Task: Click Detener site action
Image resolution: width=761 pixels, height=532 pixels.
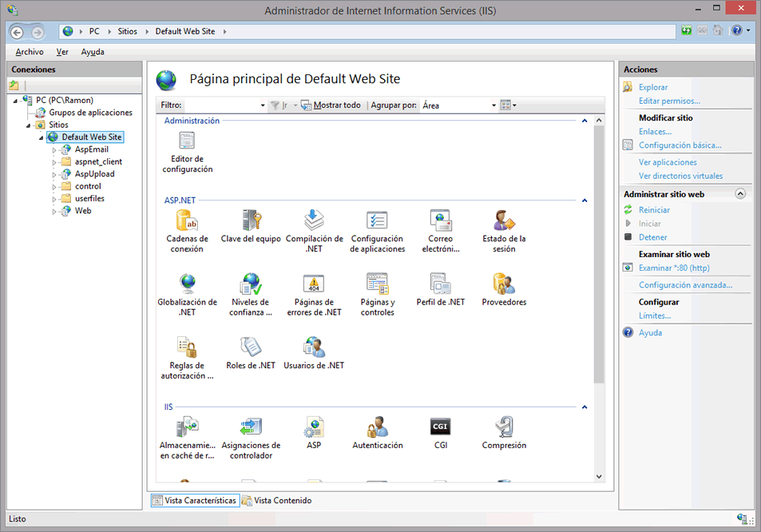Action: click(652, 237)
